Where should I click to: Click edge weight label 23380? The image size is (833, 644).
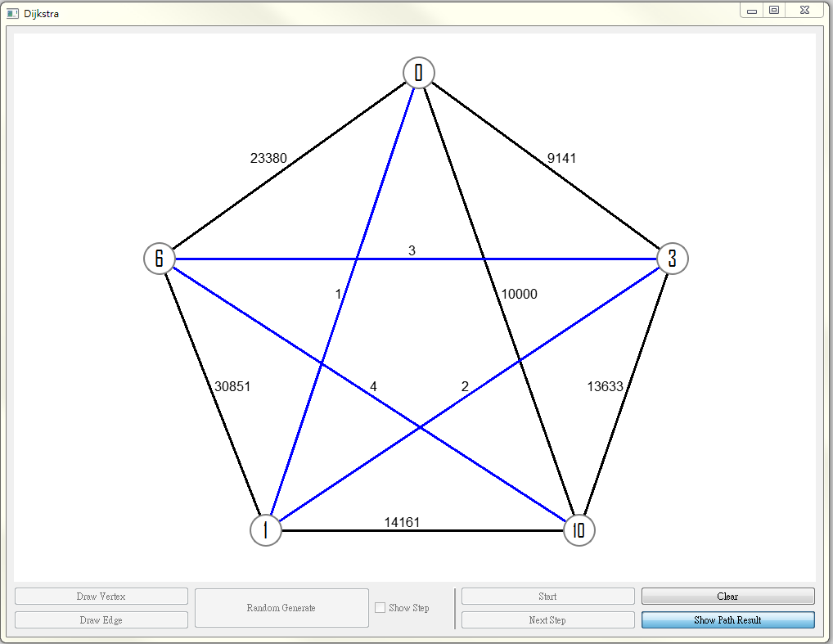coord(268,159)
